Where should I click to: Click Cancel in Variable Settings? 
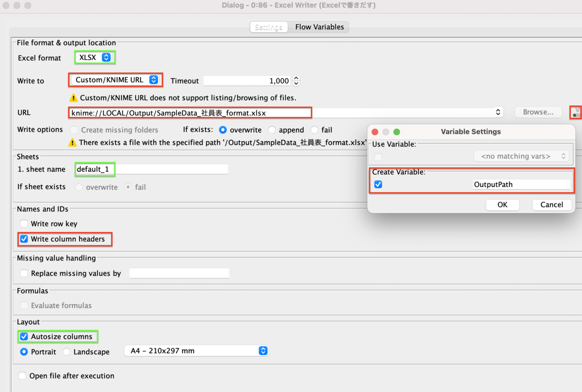(x=552, y=205)
